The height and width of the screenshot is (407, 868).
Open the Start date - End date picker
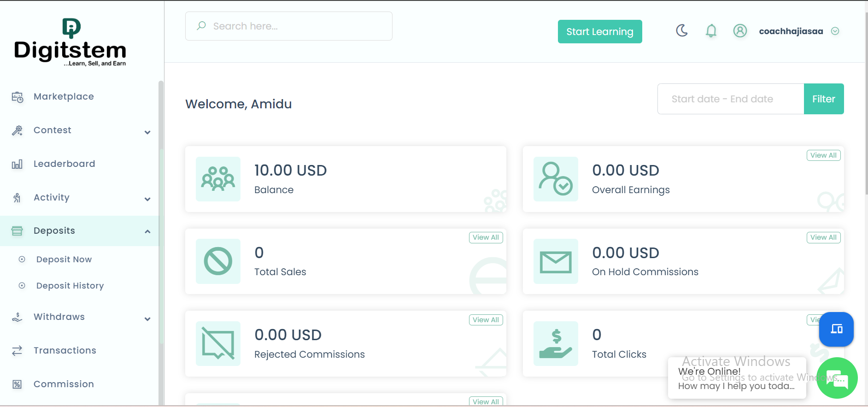pyautogui.click(x=731, y=99)
